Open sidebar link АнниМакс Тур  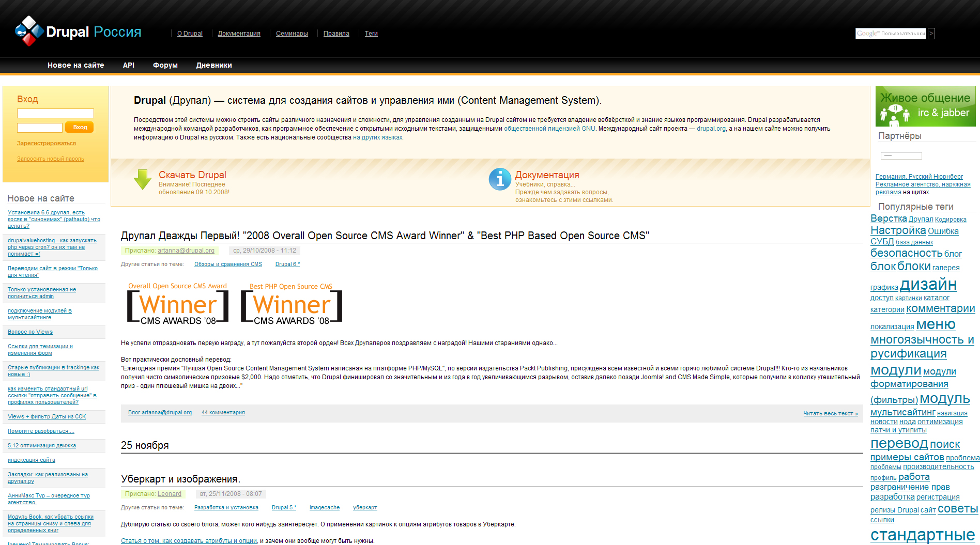pyautogui.click(x=49, y=499)
